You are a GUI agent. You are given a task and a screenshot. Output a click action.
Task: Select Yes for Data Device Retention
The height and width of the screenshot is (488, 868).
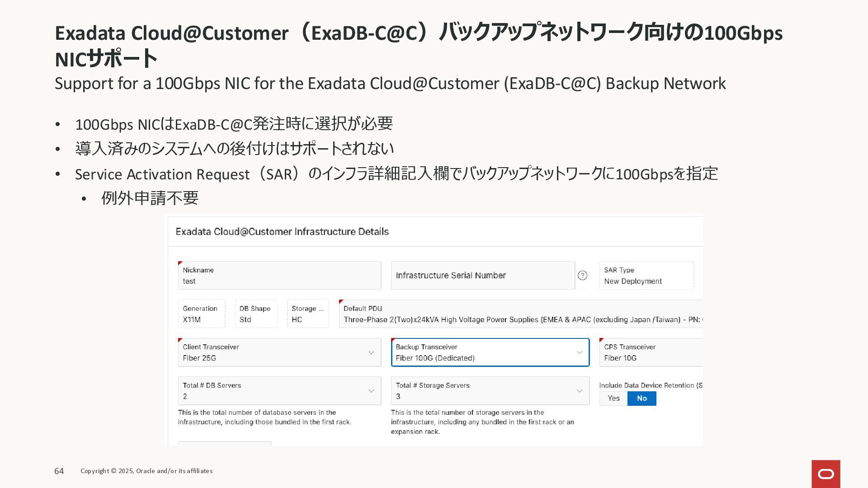613,398
